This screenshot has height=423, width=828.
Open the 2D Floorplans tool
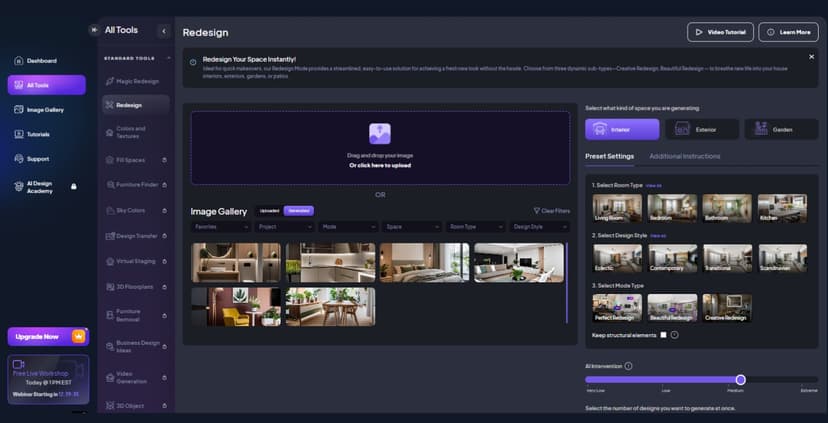point(136,287)
